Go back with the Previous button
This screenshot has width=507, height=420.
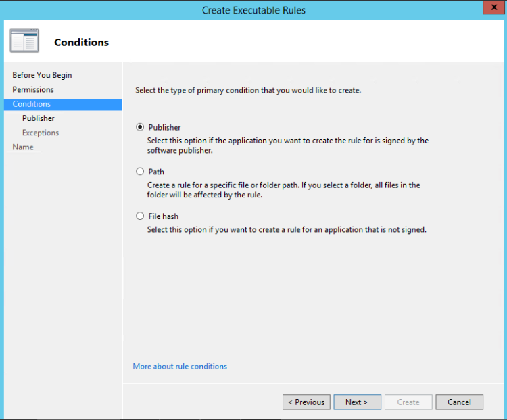click(x=306, y=402)
